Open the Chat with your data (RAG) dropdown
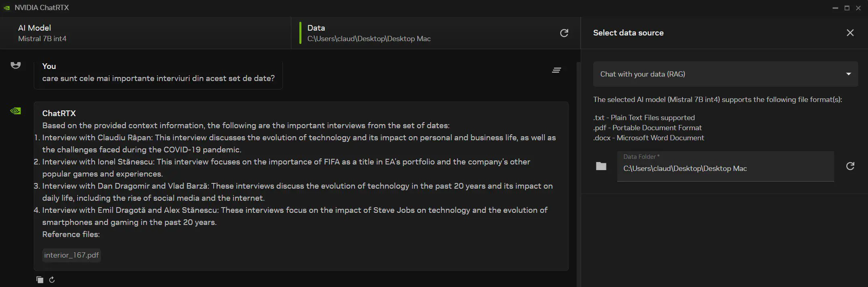The image size is (868, 287). (x=725, y=74)
